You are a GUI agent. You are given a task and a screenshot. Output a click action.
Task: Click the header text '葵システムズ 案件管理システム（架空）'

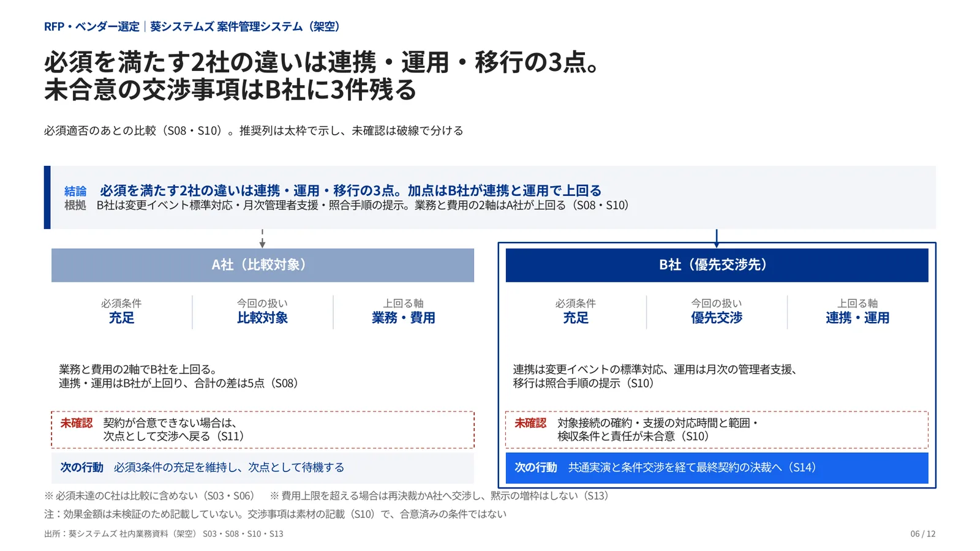246,26
